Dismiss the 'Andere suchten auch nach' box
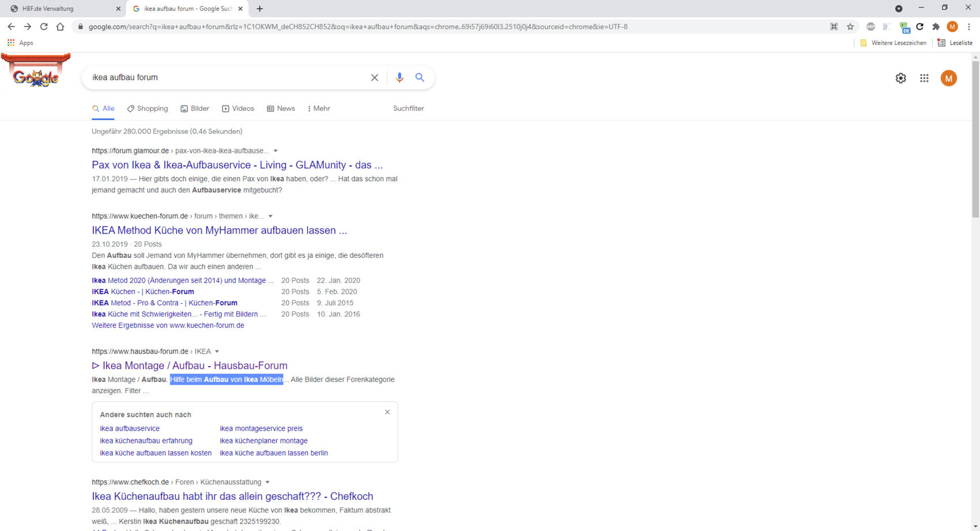 click(x=387, y=412)
